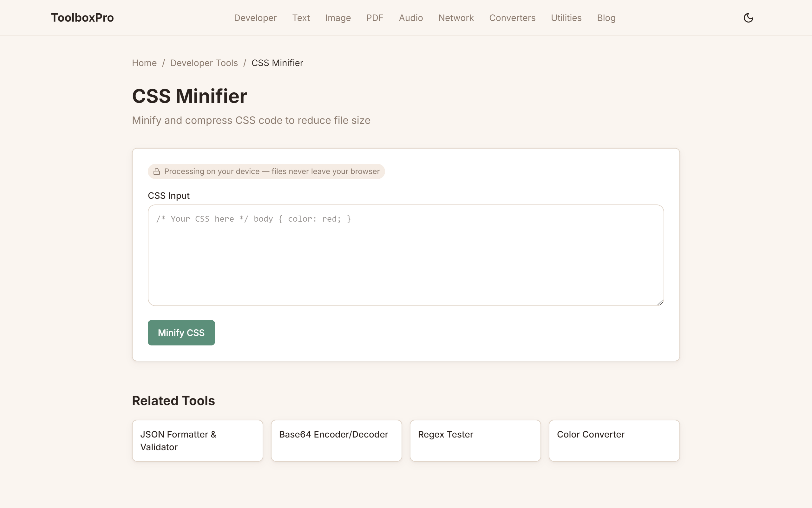
Task: Click the CSS Input label
Action: click(169, 196)
